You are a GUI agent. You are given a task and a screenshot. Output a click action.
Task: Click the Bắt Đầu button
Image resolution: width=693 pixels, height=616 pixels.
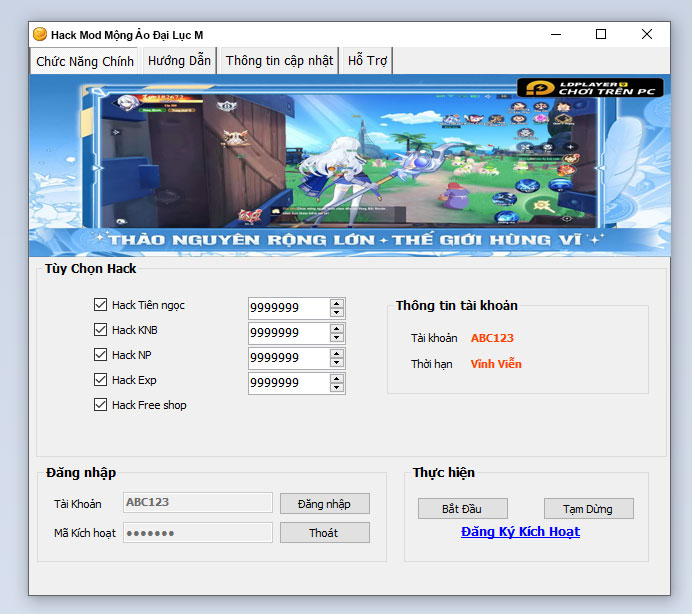click(x=462, y=509)
